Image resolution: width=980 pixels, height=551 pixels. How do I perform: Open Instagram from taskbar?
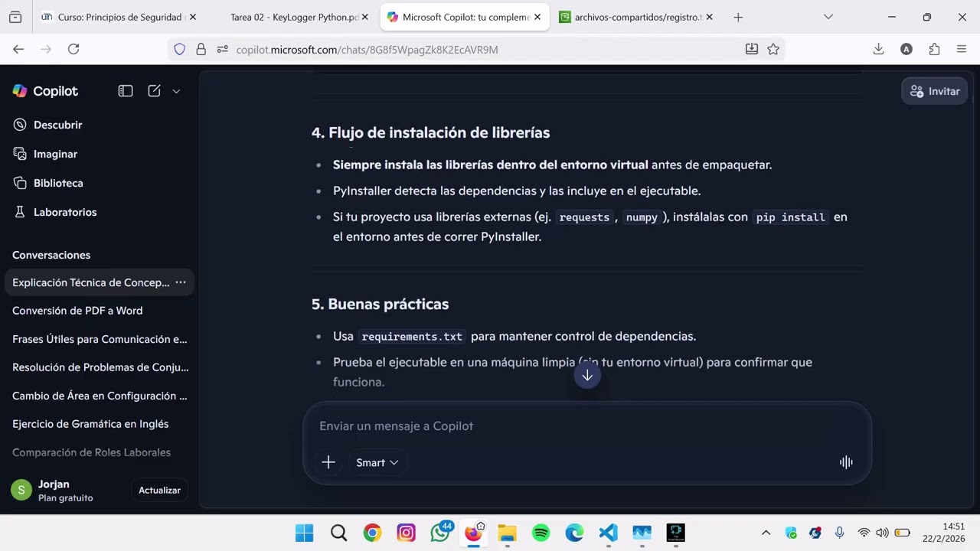point(406,533)
